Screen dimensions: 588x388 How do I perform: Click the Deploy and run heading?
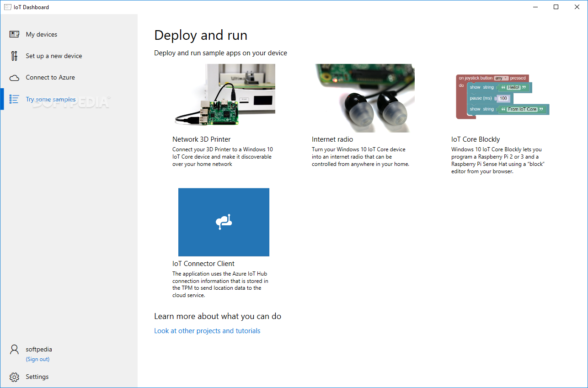tap(201, 35)
